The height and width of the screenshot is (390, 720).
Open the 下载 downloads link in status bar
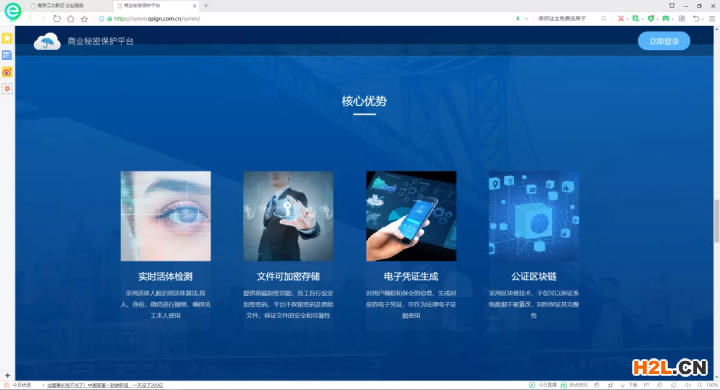pyautogui.click(x=633, y=385)
